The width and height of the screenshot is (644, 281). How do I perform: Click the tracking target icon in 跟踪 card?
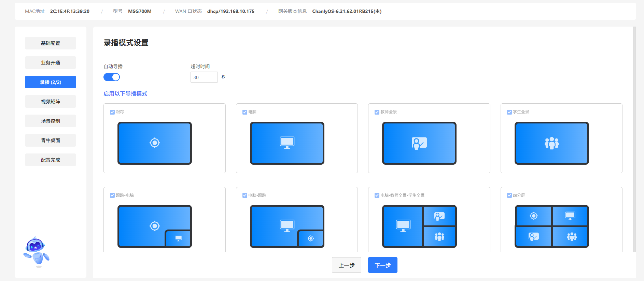point(155,143)
